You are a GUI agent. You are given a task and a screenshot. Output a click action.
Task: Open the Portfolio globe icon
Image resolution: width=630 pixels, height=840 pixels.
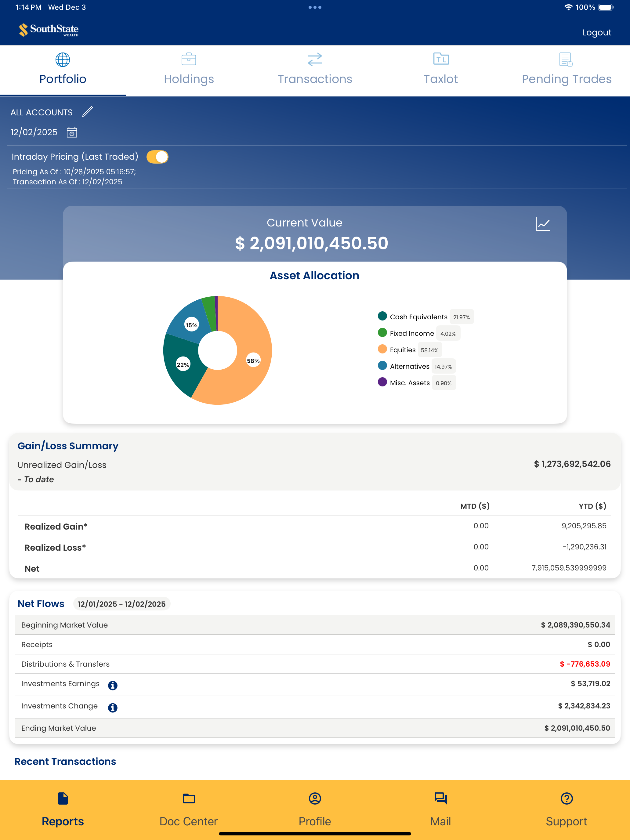tap(63, 60)
